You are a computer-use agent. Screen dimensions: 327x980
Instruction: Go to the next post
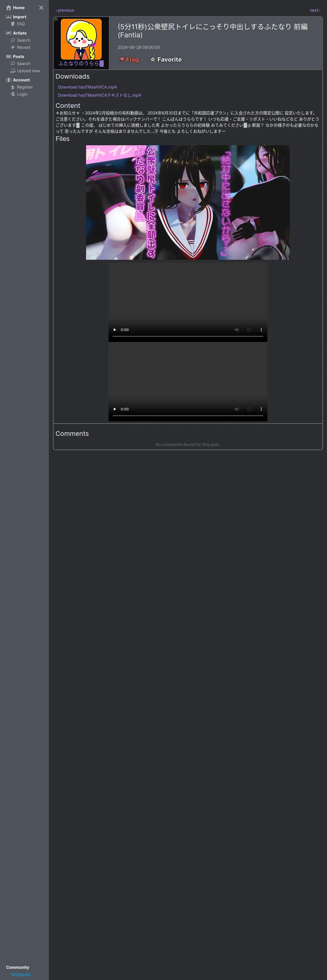tap(315, 10)
